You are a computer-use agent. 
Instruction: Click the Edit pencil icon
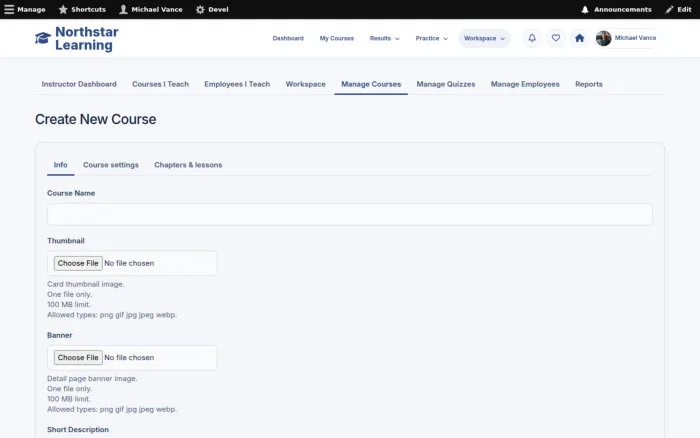[669, 9]
